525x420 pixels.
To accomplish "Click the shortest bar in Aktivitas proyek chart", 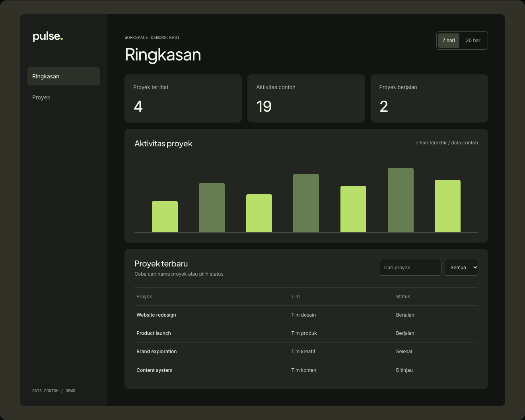I will pyautogui.click(x=165, y=217).
